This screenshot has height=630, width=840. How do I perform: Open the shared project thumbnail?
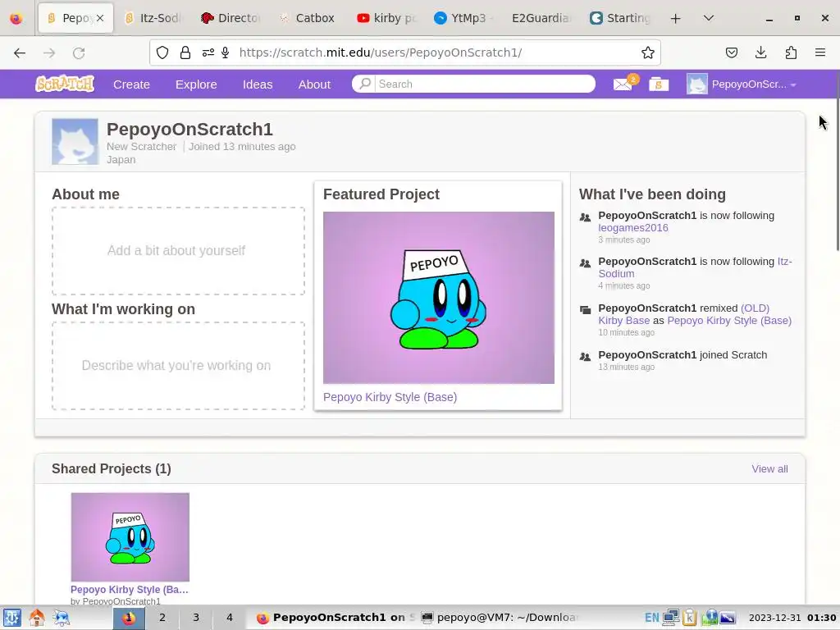click(x=130, y=536)
